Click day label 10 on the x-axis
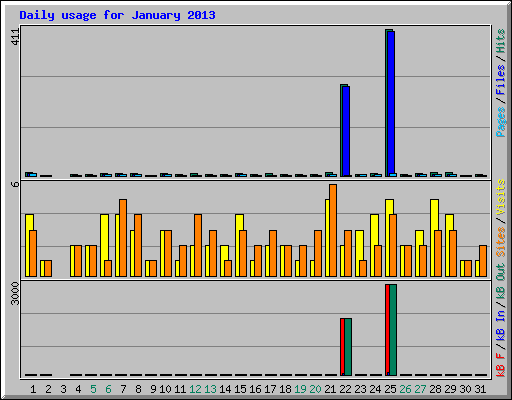Image resolution: width=512 pixels, height=400 pixels. [165, 389]
